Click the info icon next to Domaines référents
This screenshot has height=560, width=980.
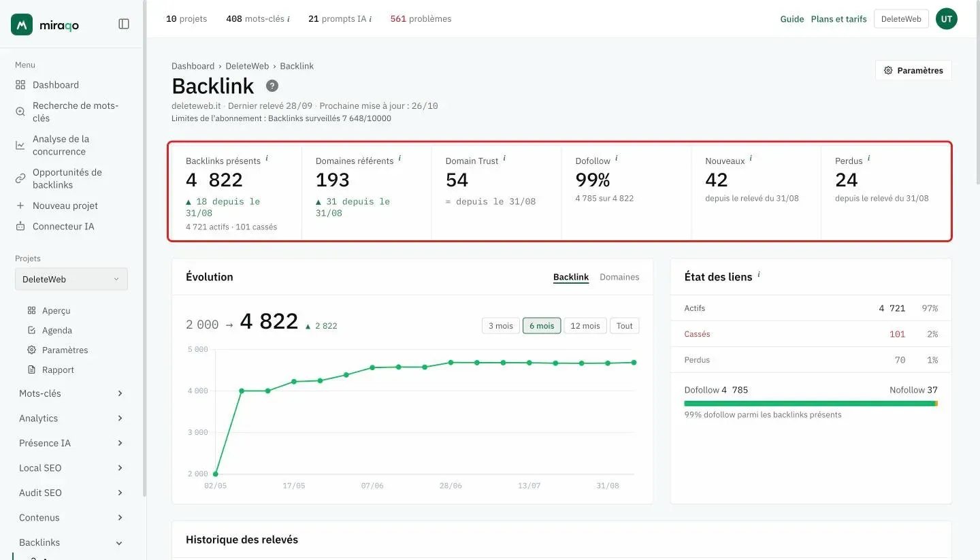pyautogui.click(x=399, y=159)
